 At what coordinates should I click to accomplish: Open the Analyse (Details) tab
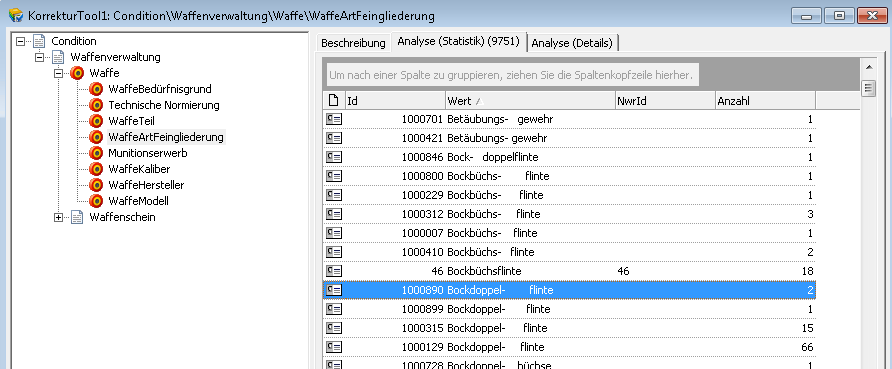point(572,43)
